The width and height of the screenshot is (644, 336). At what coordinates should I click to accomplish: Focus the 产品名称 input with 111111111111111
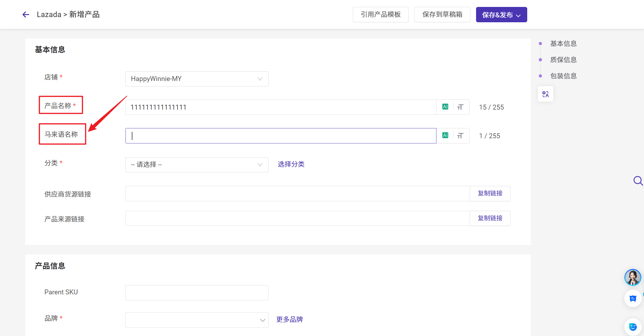[x=281, y=107]
